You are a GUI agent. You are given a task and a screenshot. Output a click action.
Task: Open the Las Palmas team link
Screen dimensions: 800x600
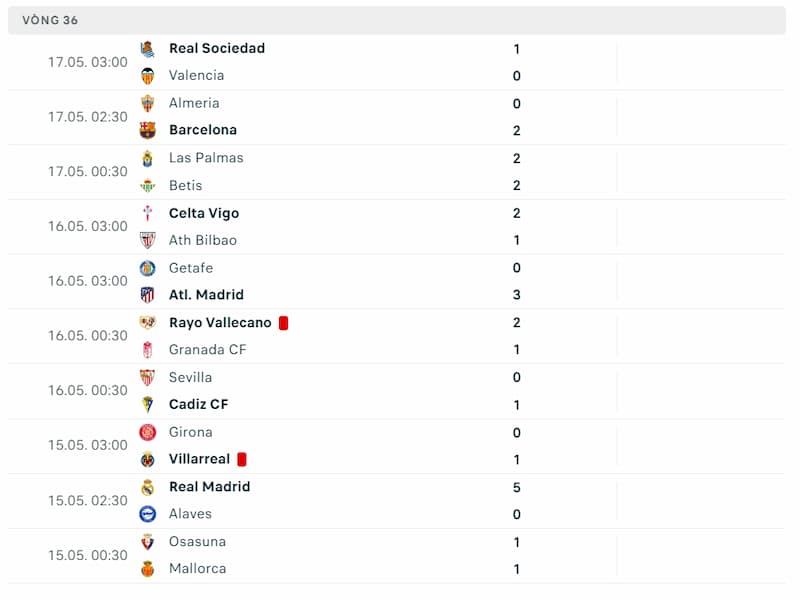pos(206,158)
